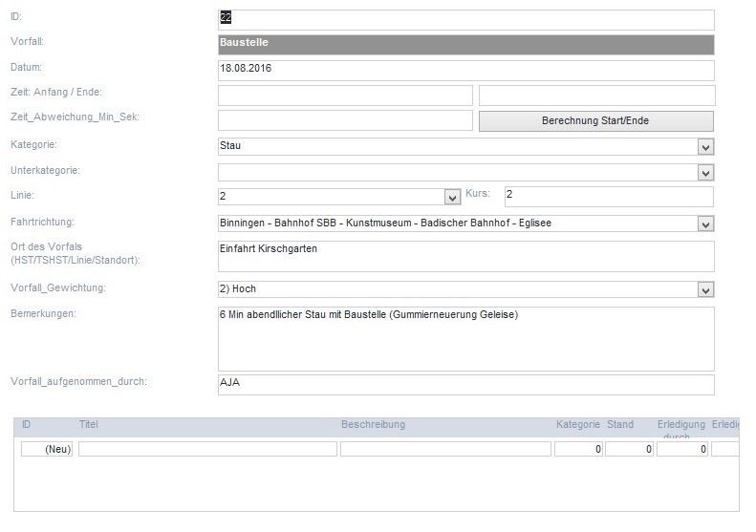756x532 pixels.
Task: Open the Linie dropdown arrow
Action: tap(452, 198)
